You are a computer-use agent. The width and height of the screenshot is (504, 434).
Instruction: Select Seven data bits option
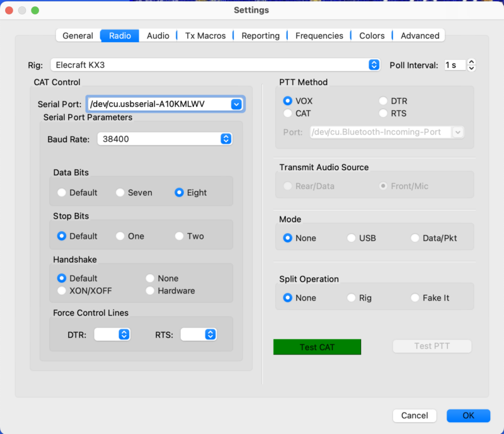point(120,193)
